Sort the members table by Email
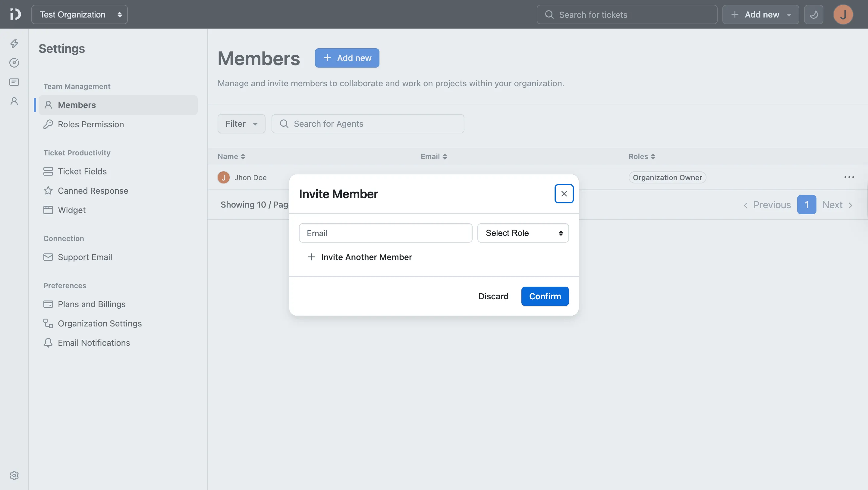This screenshot has height=490, width=868. [433, 156]
